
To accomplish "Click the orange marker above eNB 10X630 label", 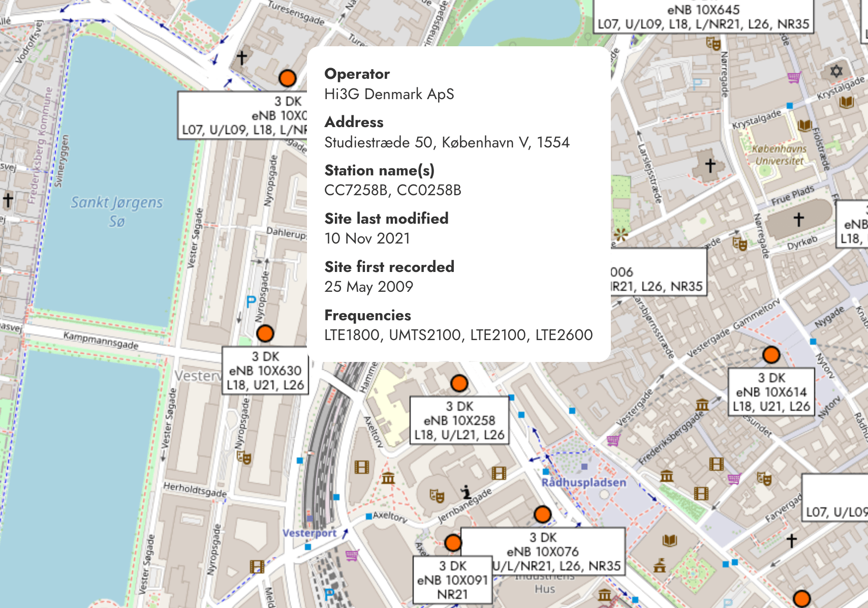I will pos(265,333).
